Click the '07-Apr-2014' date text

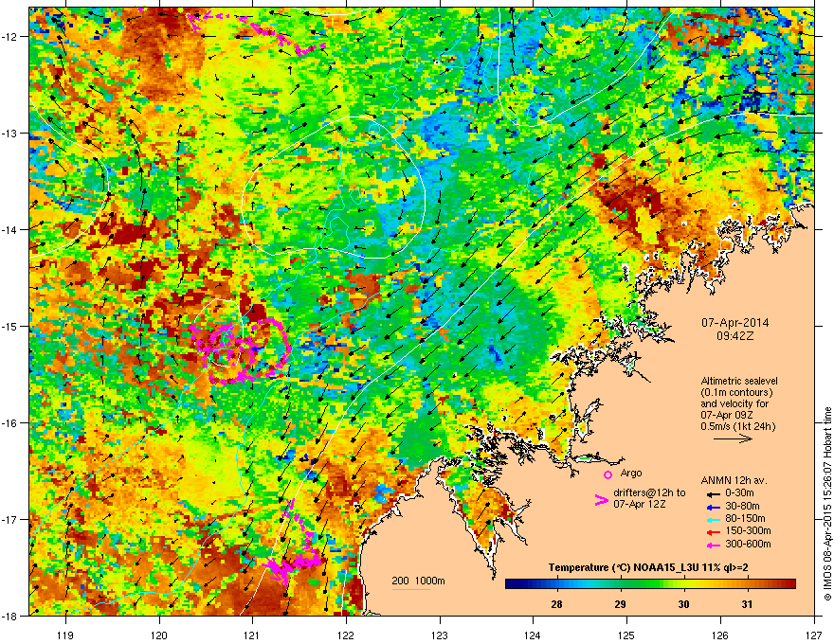[x=734, y=323]
